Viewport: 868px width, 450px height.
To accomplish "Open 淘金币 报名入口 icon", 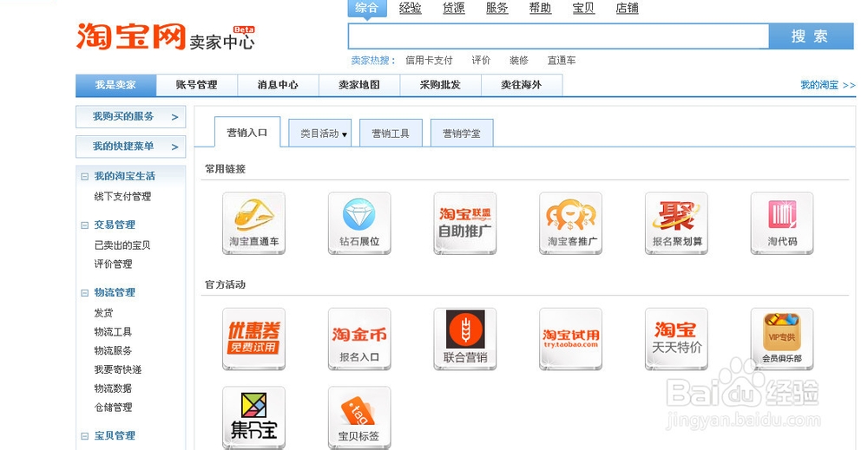I will pyautogui.click(x=359, y=339).
